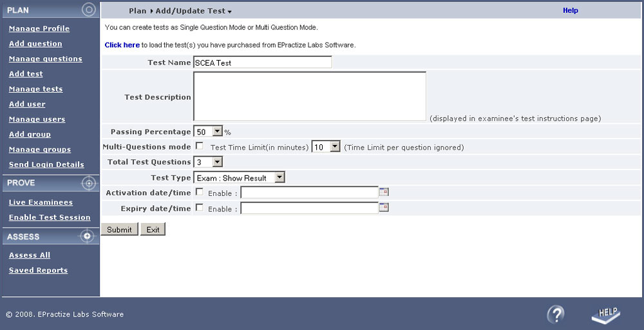Follow the 'Click here' link

click(x=122, y=44)
